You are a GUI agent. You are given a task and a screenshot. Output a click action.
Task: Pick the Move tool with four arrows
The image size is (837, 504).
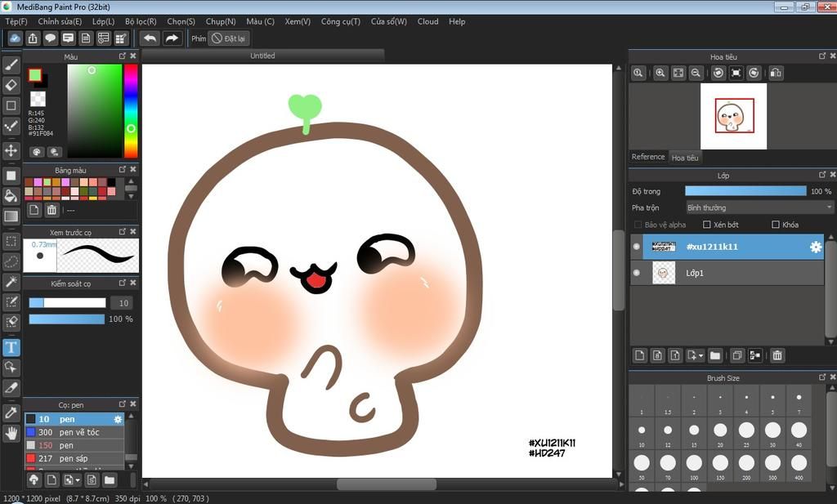pyautogui.click(x=11, y=150)
